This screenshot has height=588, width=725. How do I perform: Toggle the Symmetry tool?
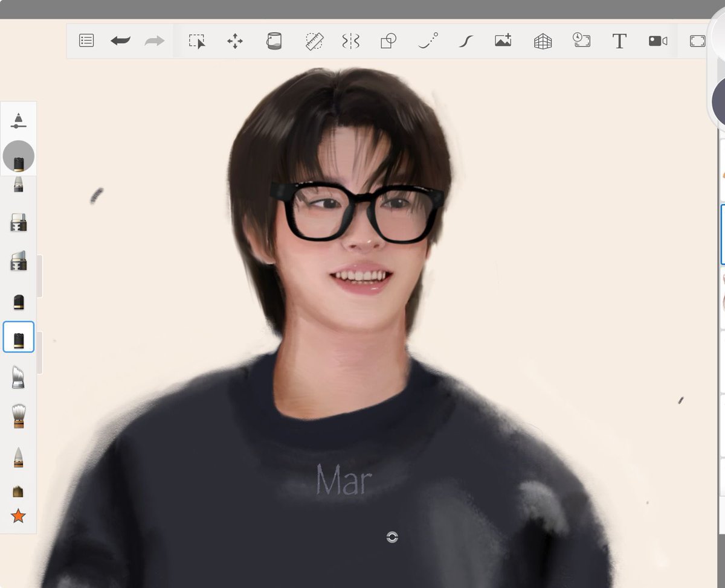click(x=350, y=40)
